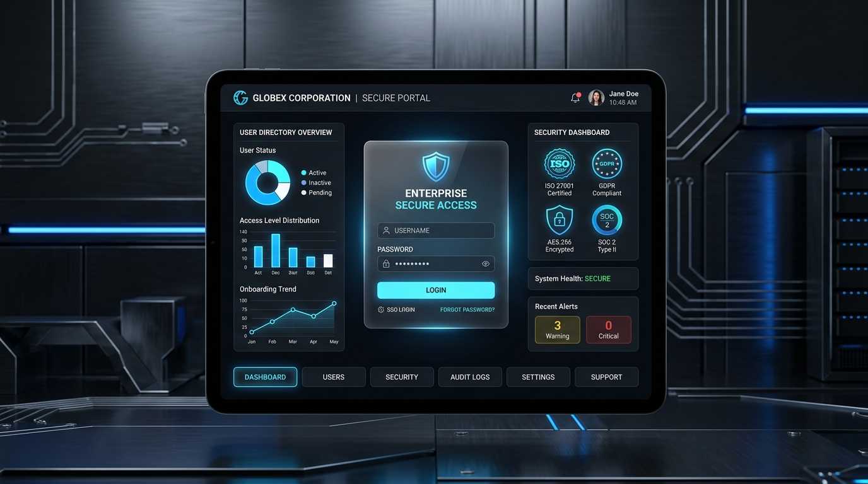Click the 10:48 AM time under Jane Doe
Image resolution: width=868 pixels, height=484 pixels.
click(x=623, y=103)
